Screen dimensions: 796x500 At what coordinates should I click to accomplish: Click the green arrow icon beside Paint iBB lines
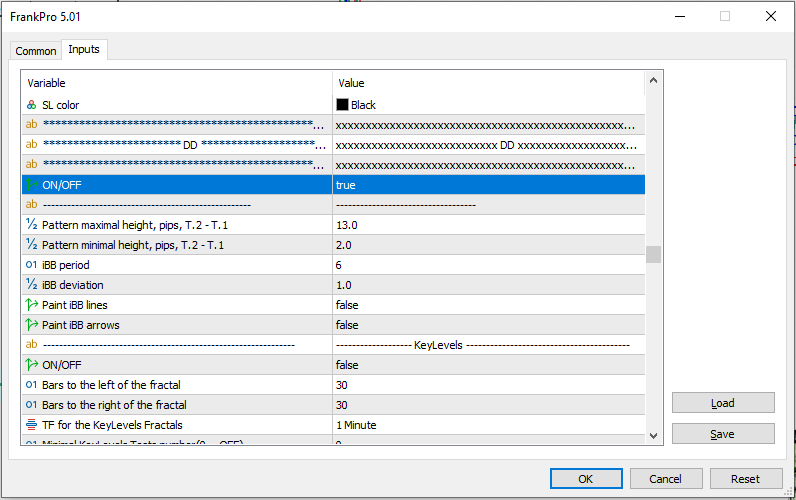pyautogui.click(x=31, y=305)
